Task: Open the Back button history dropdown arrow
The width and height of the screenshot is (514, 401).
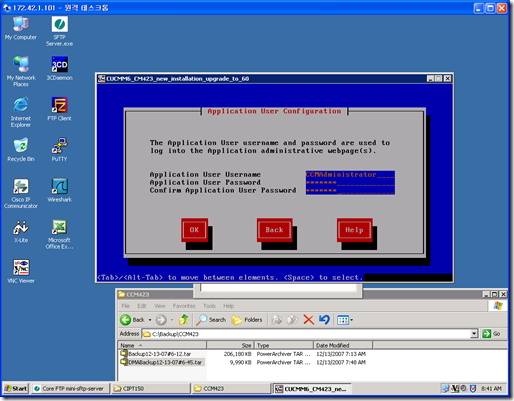Action: (150, 320)
